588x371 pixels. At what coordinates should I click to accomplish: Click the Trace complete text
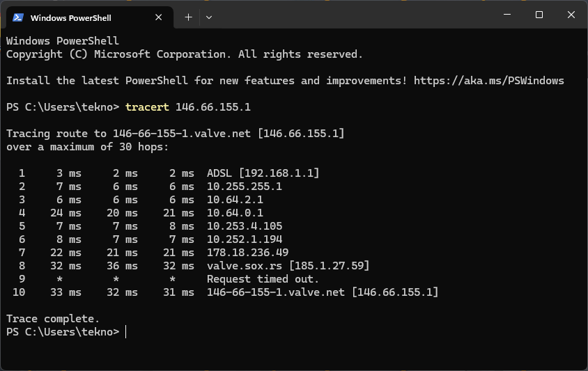pos(53,319)
